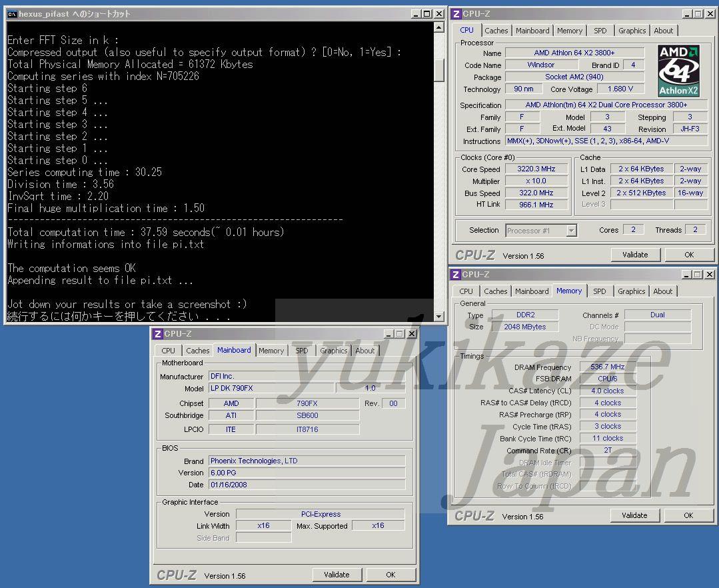Switch to Mainboard tab in top CPU-Z window

pyautogui.click(x=532, y=31)
